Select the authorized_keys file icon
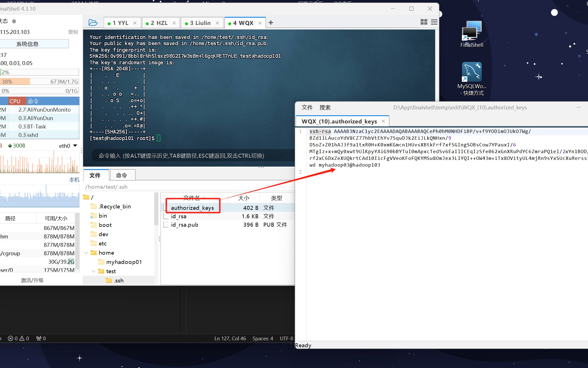This screenshot has height=368, width=588. (x=166, y=208)
